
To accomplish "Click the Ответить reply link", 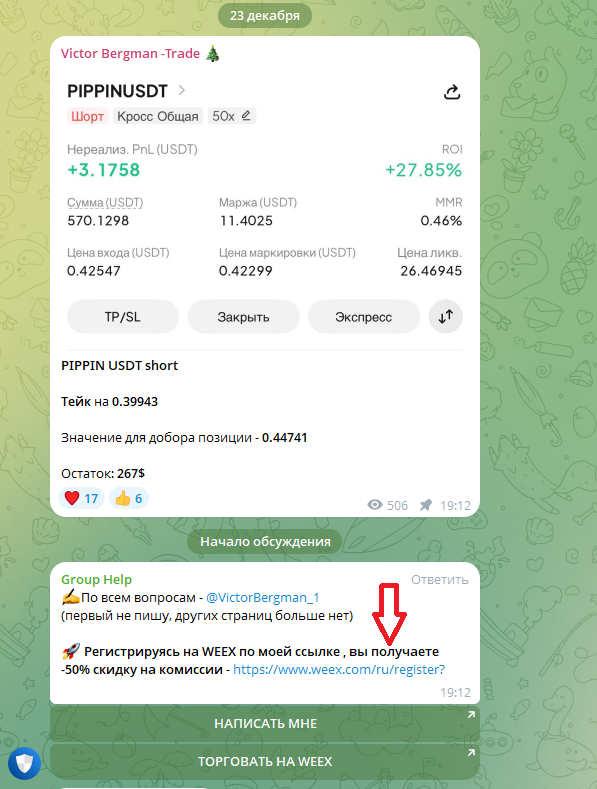I will pyautogui.click(x=439, y=580).
